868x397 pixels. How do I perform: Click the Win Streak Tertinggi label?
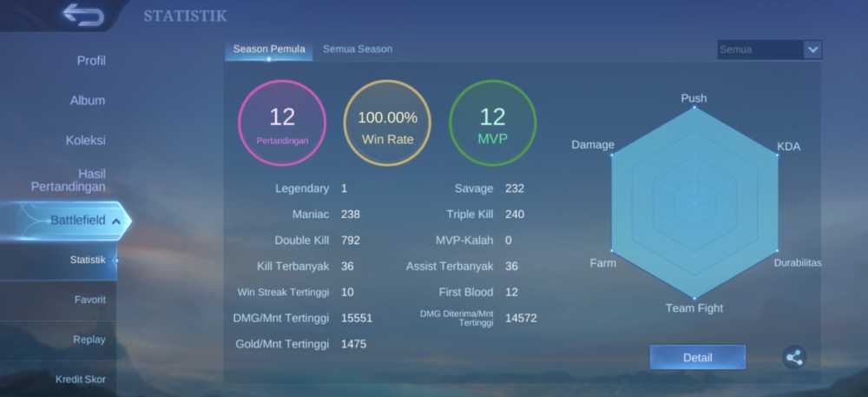(283, 292)
